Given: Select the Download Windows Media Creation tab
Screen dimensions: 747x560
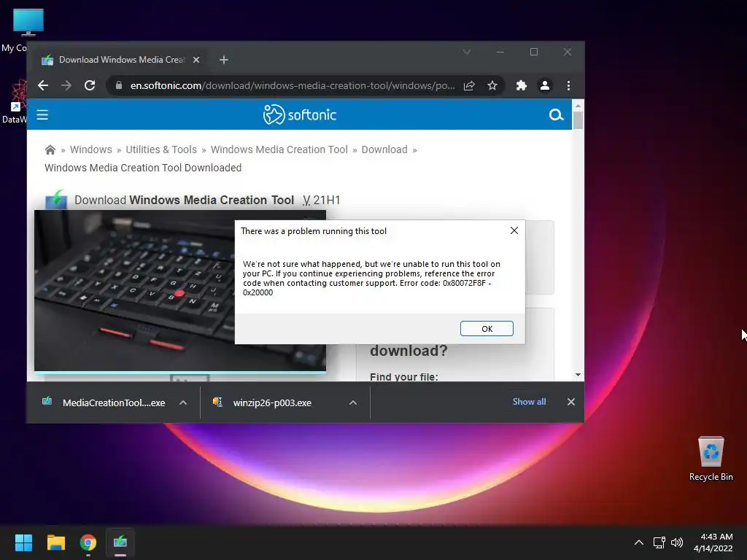Looking at the screenshot, I should tap(122, 60).
